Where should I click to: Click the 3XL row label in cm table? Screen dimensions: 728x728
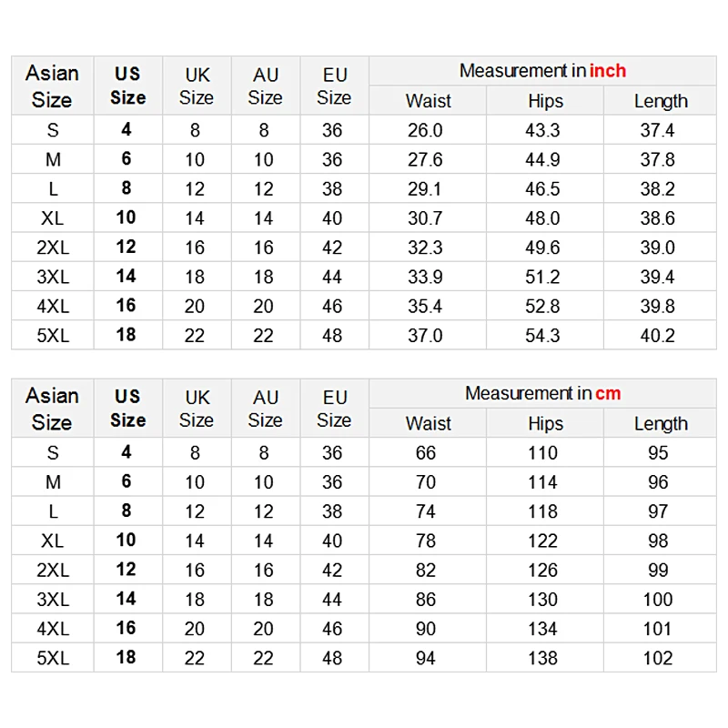(x=53, y=600)
